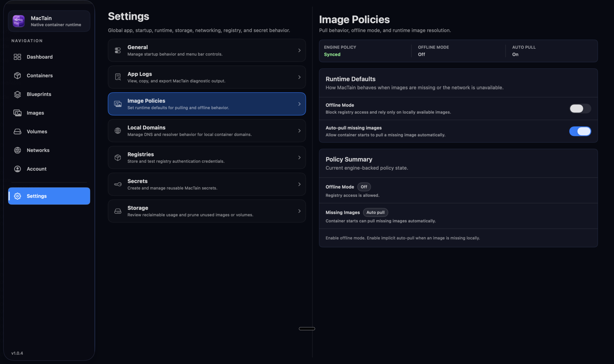Click 'Enable offline mode. Enable implicit auto-pull' note

403,238
